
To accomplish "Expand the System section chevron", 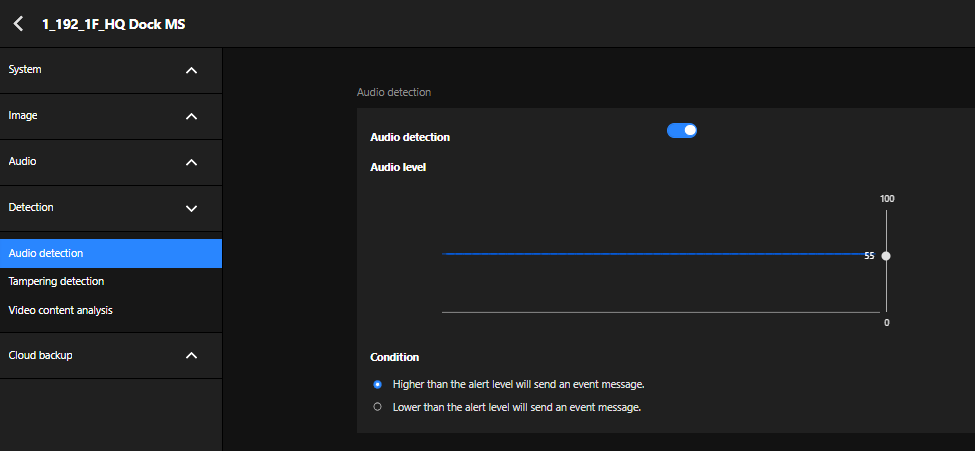I will (192, 71).
